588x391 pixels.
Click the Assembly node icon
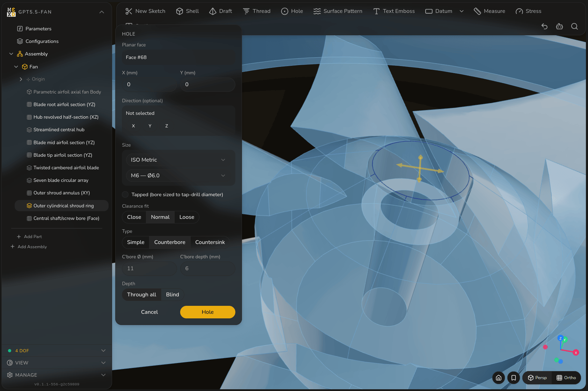(20, 54)
